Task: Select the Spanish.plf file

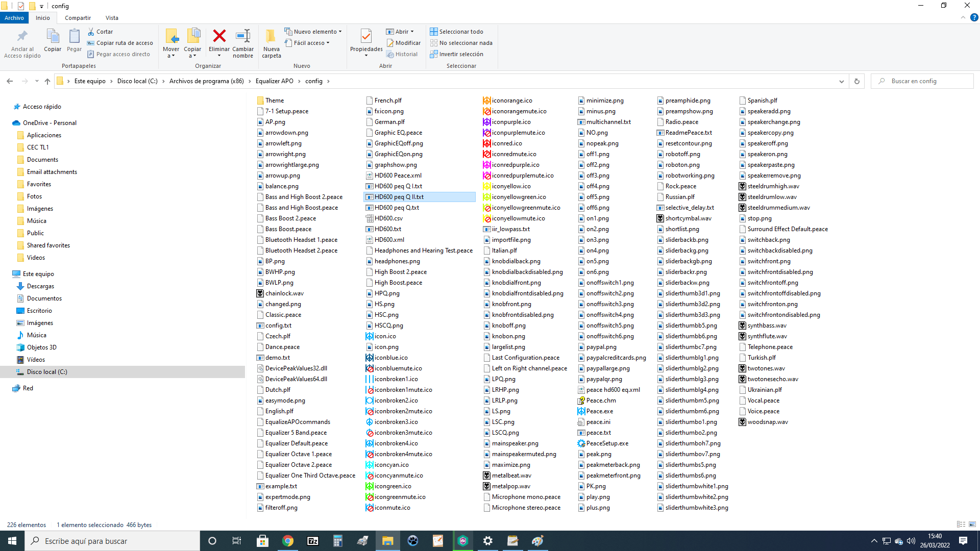Action: 758,101
